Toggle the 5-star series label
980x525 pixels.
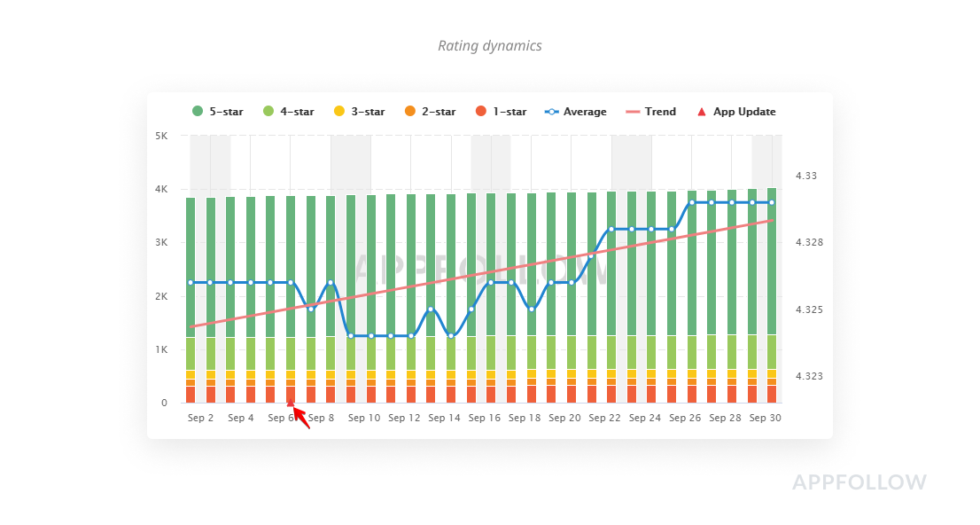pyautogui.click(x=226, y=112)
